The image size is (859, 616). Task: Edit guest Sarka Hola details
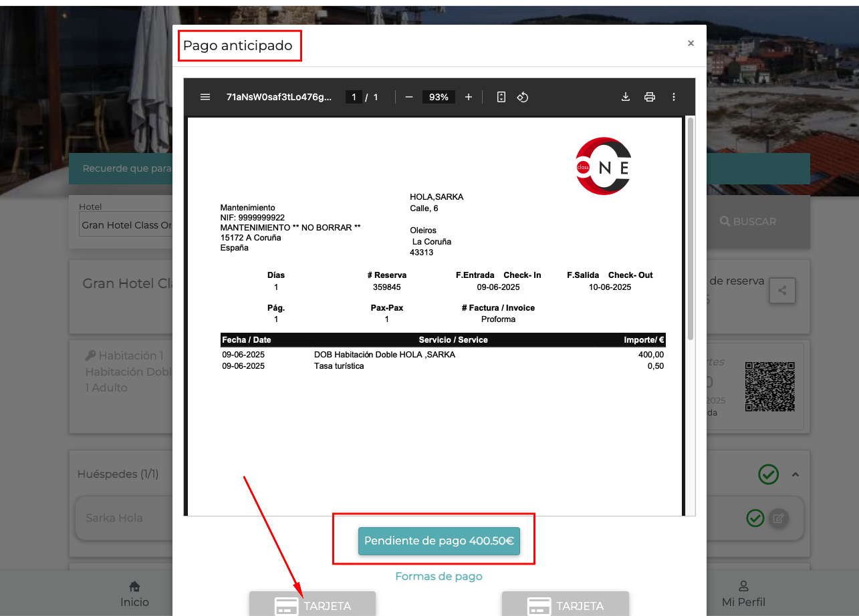777,518
